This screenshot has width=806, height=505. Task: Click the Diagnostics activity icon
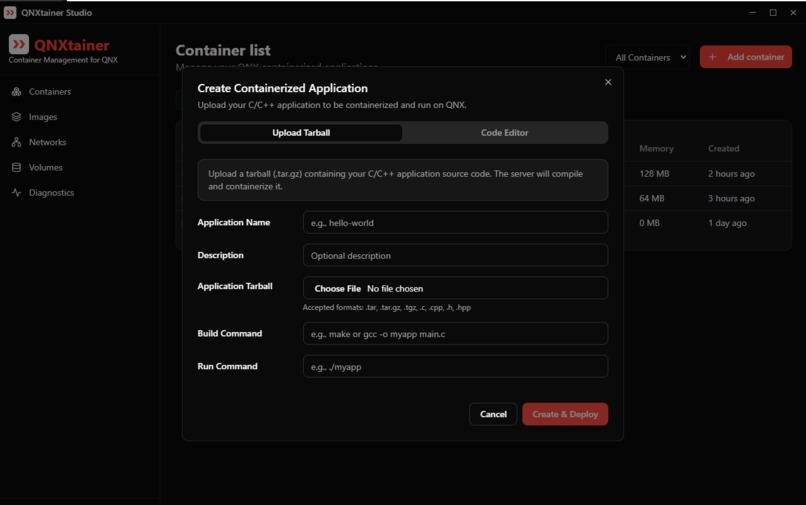tap(16, 192)
